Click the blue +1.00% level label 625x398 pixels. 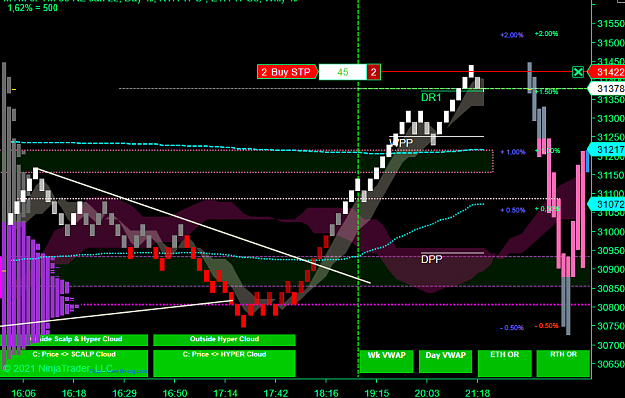pos(513,152)
